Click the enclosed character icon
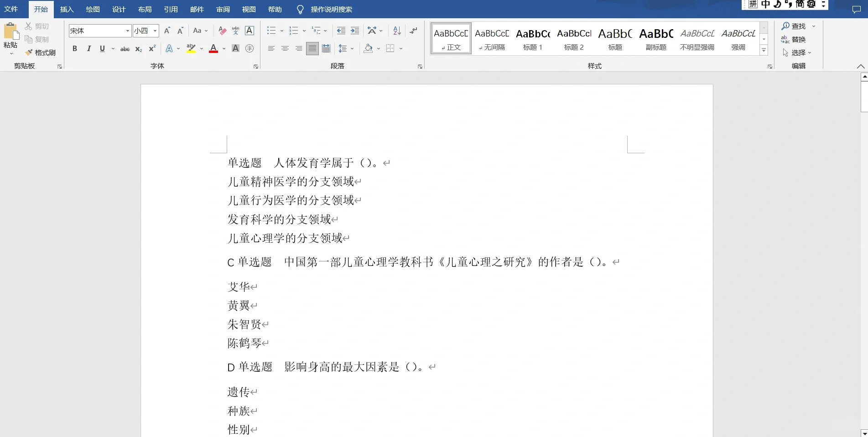The height and width of the screenshot is (437, 868). (249, 48)
